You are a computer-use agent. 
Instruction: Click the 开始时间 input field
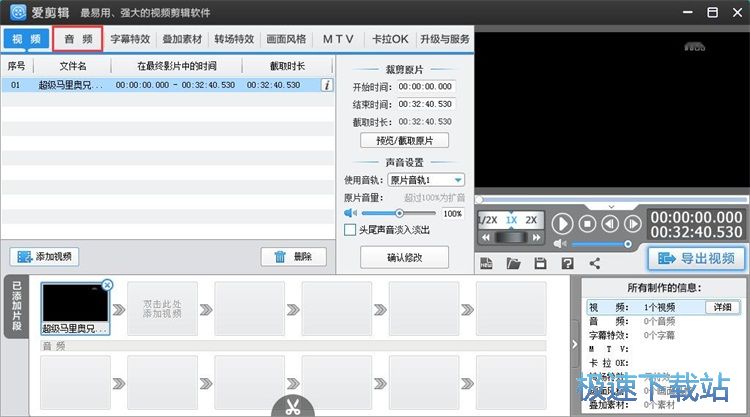[425, 87]
